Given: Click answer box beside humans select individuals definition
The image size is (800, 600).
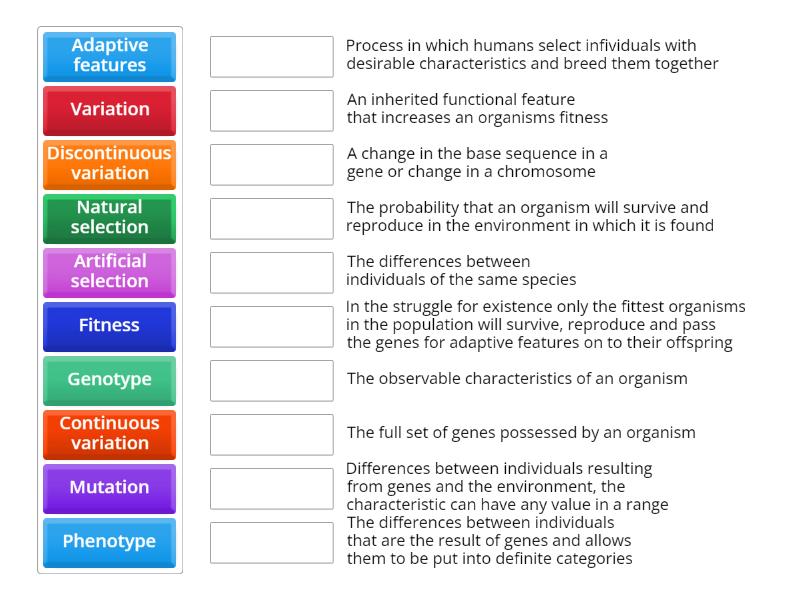Looking at the screenshot, I should pos(272,57).
